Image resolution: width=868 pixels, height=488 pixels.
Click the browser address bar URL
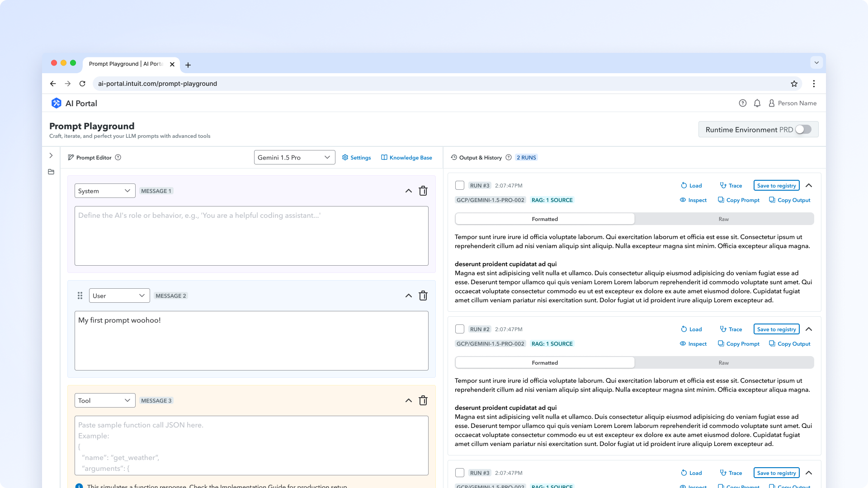point(157,84)
